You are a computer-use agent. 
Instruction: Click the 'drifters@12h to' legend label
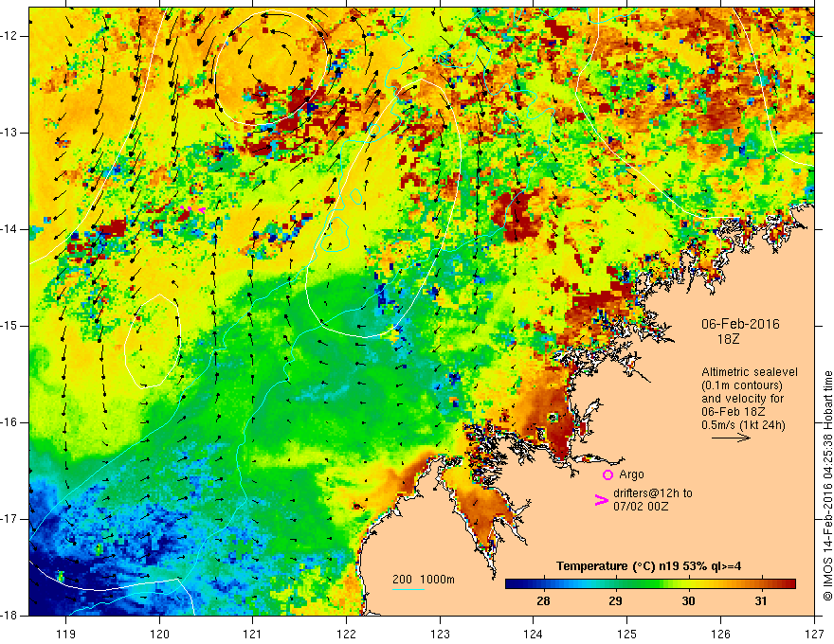653,493
